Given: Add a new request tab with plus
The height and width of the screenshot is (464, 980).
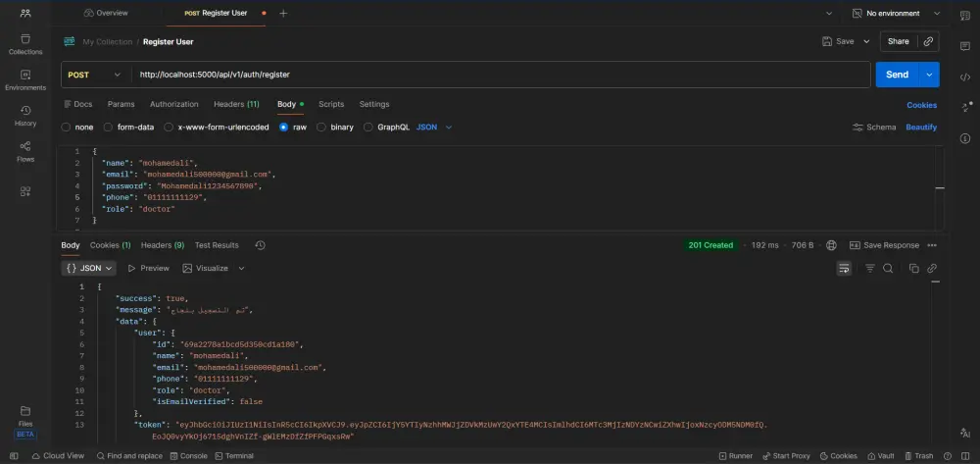Looking at the screenshot, I should [283, 13].
